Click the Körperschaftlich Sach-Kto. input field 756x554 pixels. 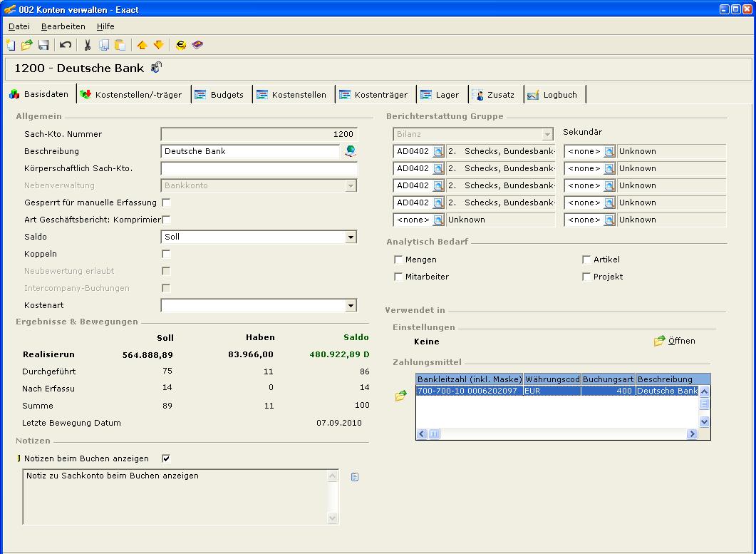click(x=259, y=168)
